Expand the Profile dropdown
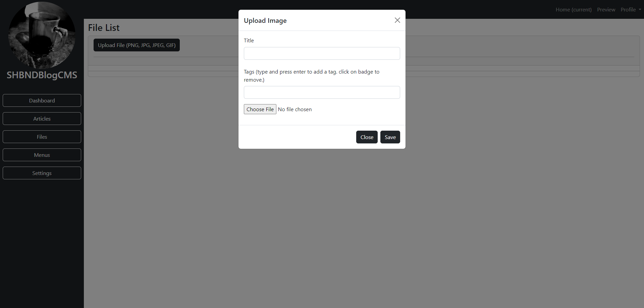 (631, 9)
